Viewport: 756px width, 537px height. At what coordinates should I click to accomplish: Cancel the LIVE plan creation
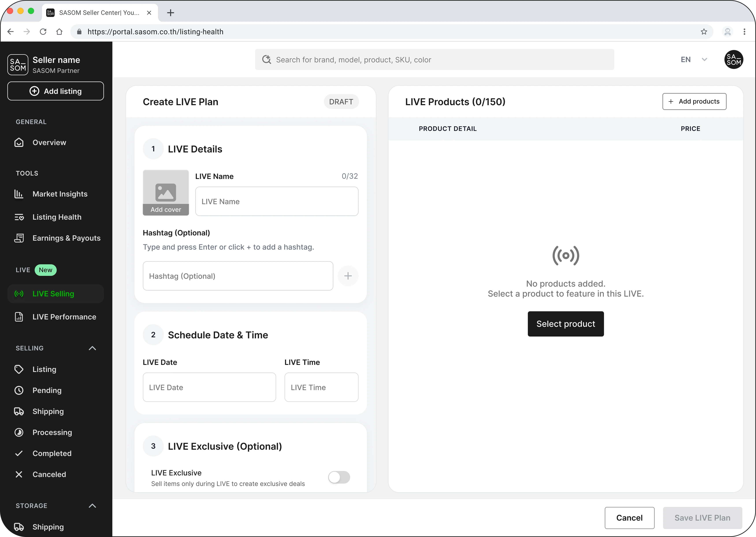[x=630, y=518]
